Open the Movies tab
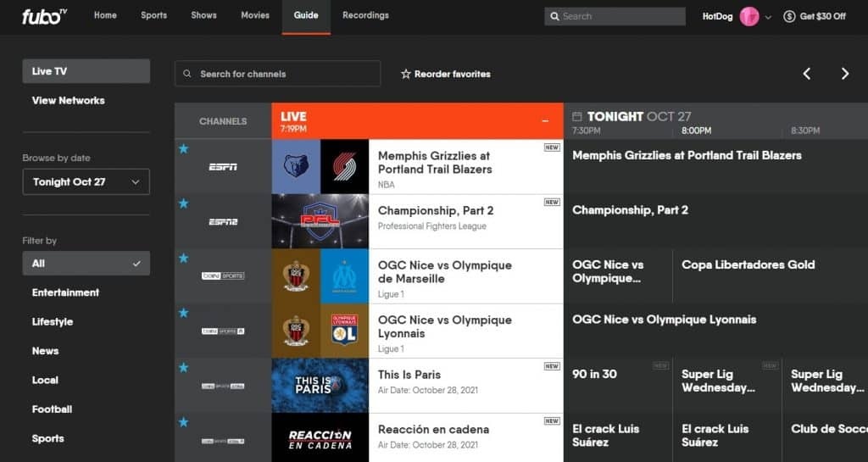 (x=255, y=15)
